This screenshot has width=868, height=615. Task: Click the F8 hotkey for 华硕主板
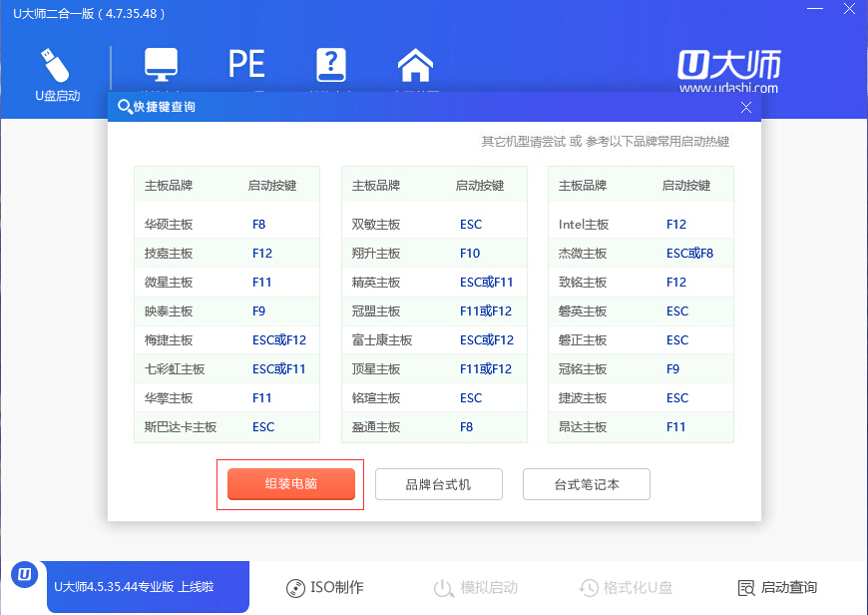(x=258, y=225)
